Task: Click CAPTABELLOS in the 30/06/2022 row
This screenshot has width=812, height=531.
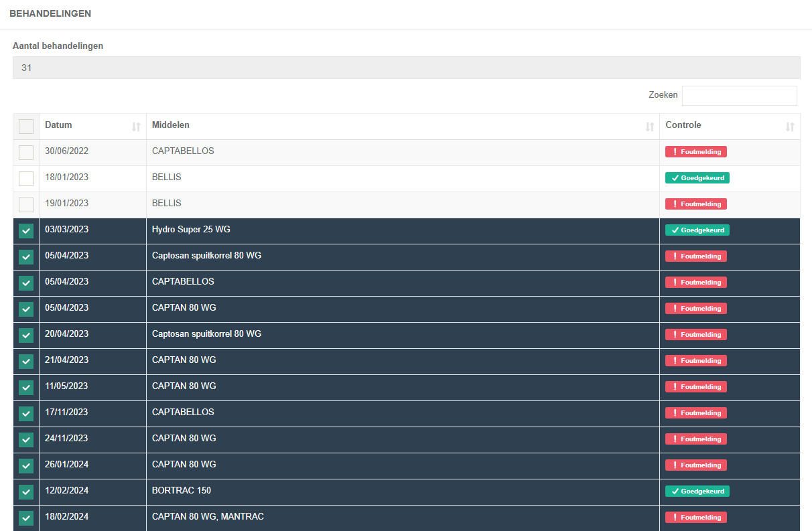Action: [x=183, y=151]
